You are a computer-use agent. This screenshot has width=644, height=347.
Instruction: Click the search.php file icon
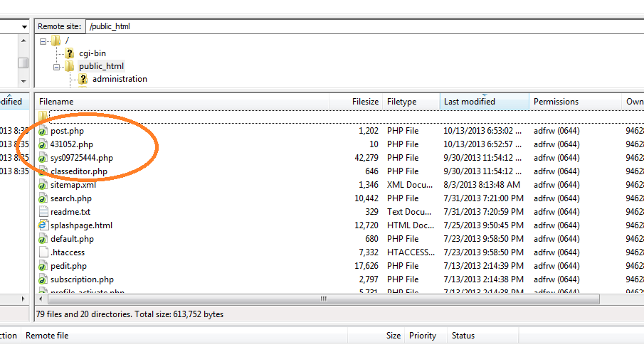click(43, 199)
